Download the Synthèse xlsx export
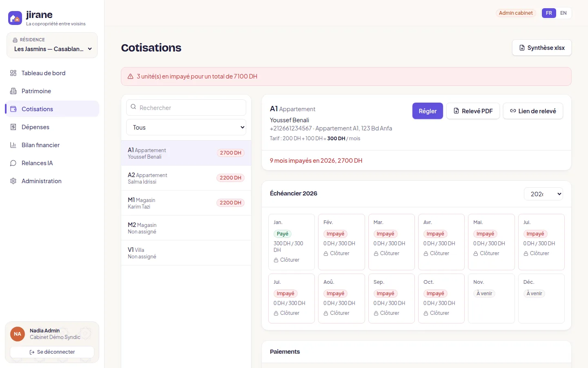Image resolution: width=588 pixels, height=368 pixels. pyautogui.click(x=542, y=48)
